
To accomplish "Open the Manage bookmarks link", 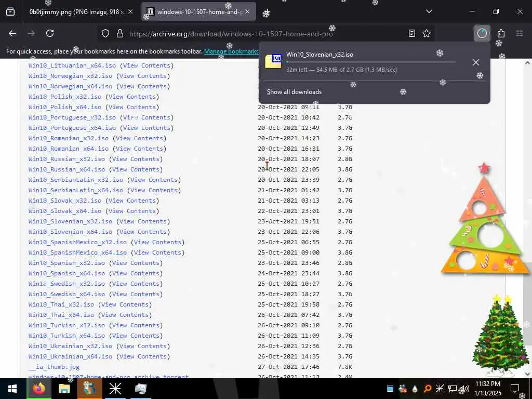I will click(231, 51).
